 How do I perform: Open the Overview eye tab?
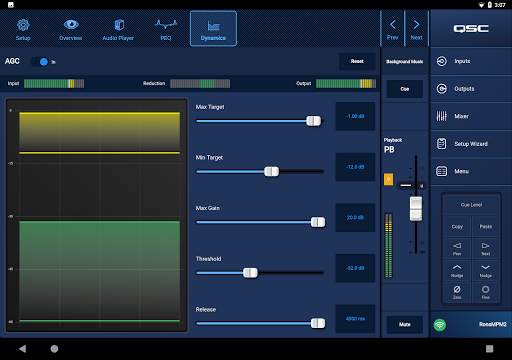coord(71,29)
